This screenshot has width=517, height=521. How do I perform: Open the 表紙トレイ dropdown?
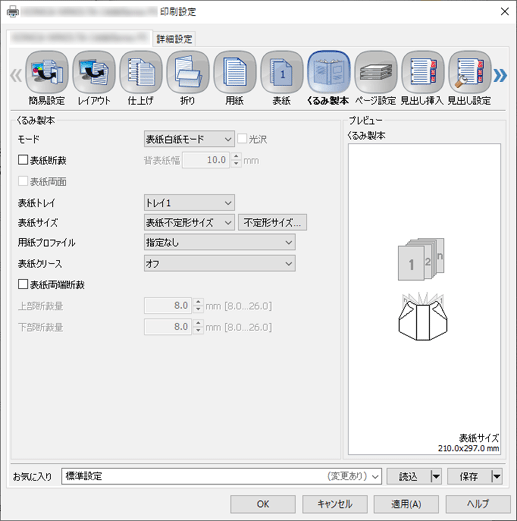189,203
